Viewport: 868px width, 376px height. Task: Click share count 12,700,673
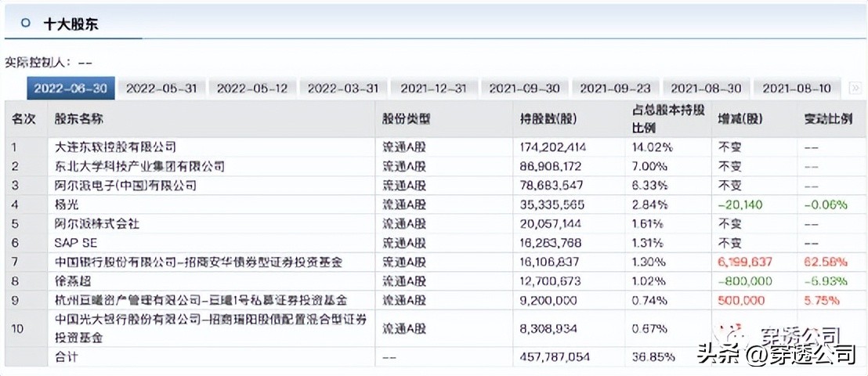[549, 281]
